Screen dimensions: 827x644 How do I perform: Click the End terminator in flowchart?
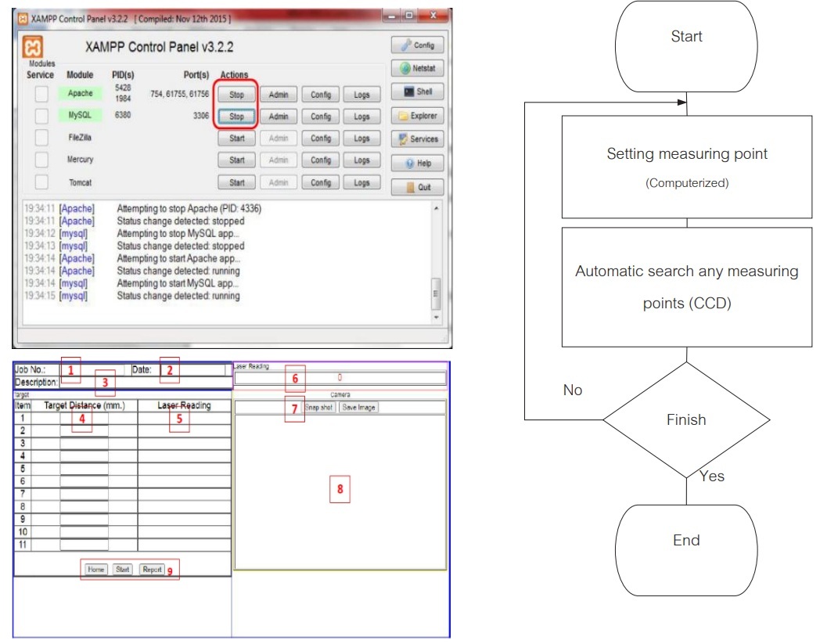click(x=686, y=550)
